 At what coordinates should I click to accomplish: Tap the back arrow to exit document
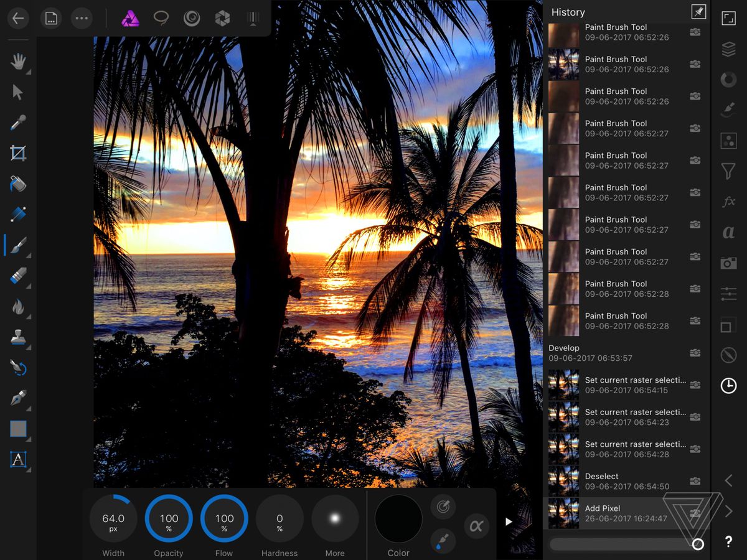pyautogui.click(x=19, y=19)
